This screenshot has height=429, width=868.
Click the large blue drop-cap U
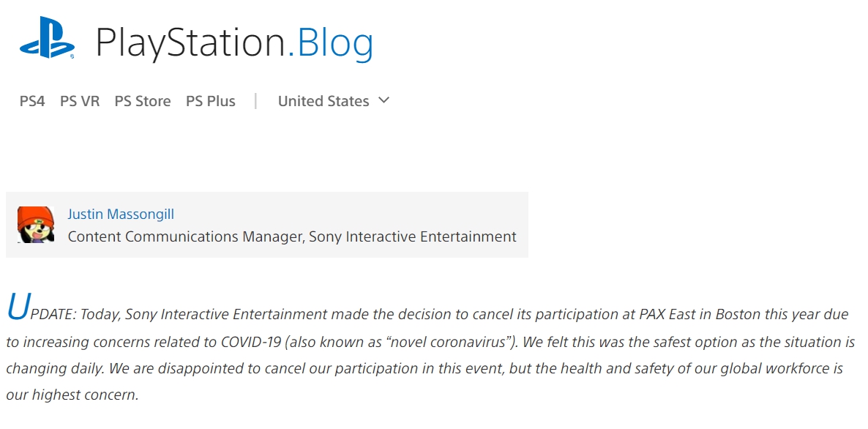(18, 307)
